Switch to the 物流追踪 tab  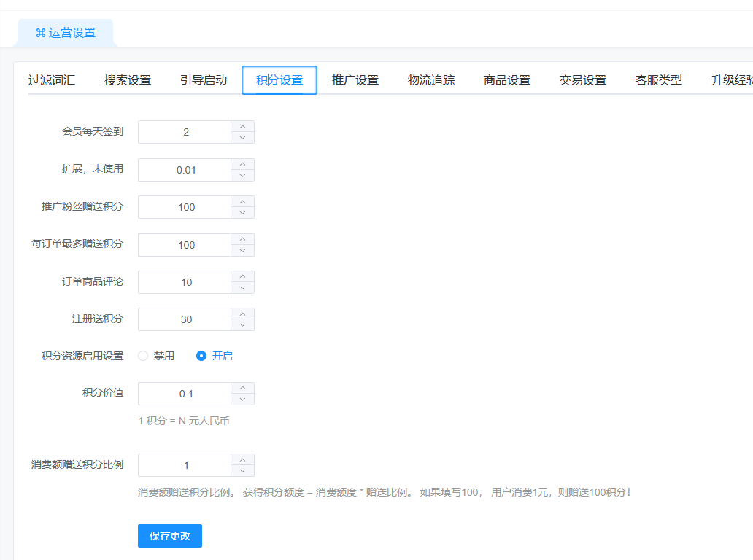pos(431,80)
